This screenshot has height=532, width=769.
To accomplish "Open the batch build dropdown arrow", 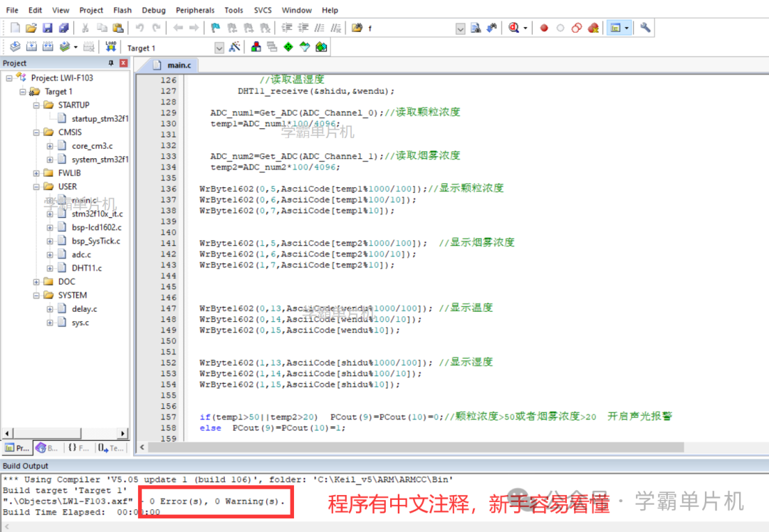I will (x=75, y=47).
